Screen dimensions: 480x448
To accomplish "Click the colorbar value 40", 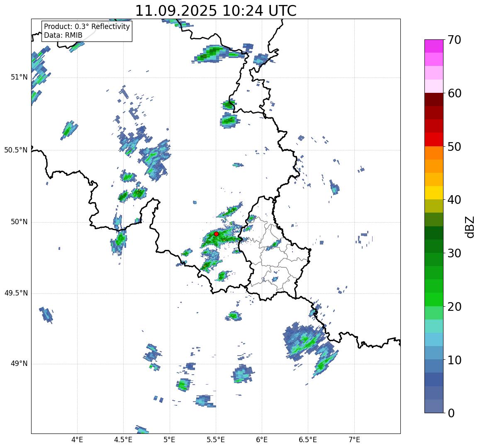I will pyautogui.click(x=454, y=200).
